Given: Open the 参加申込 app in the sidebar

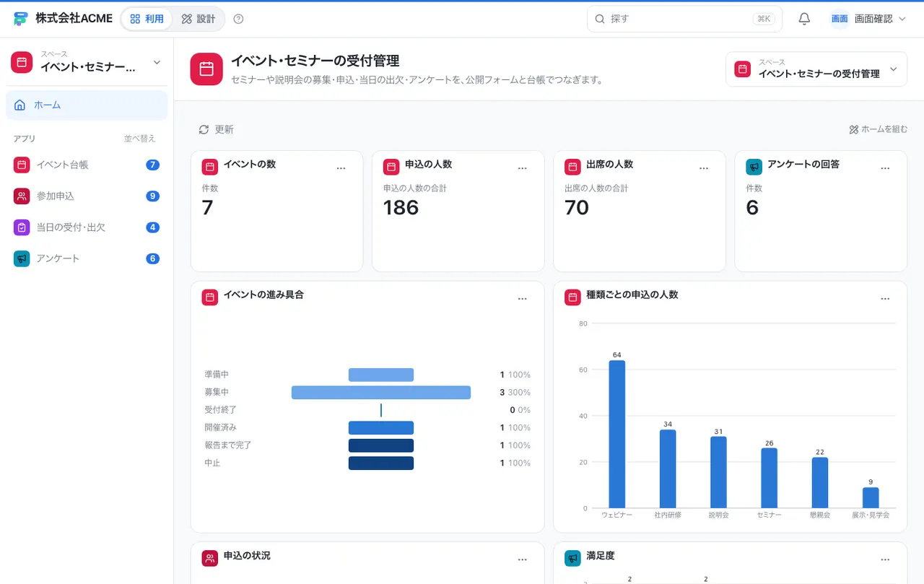Looking at the screenshot, I should point(87,196).
